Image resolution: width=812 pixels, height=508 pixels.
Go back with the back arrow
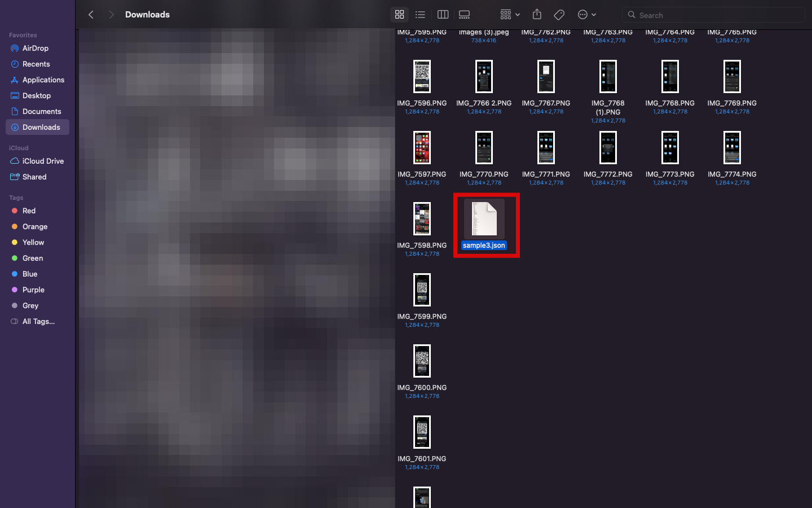[91, 15]
